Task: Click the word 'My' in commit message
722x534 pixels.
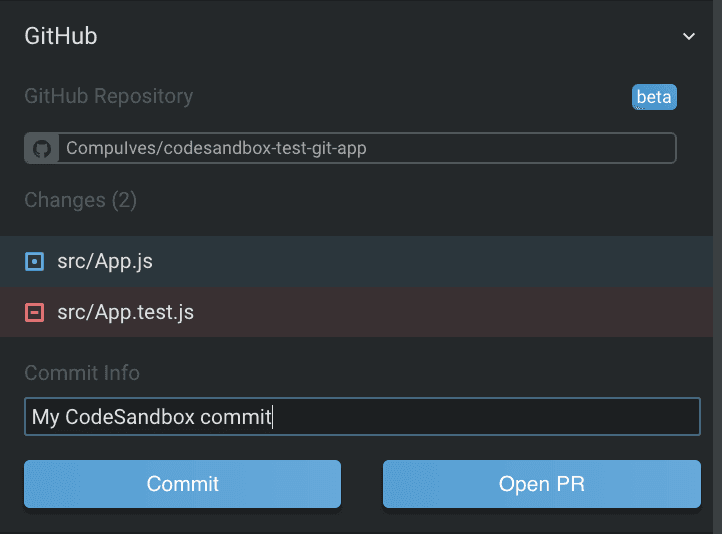Action: (45, 417)
